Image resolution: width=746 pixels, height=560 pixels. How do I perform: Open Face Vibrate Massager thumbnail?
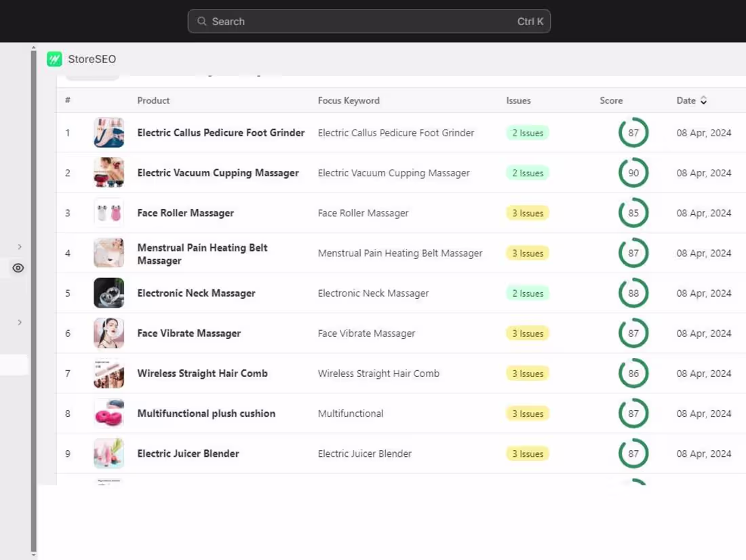(x=109, y=333)
